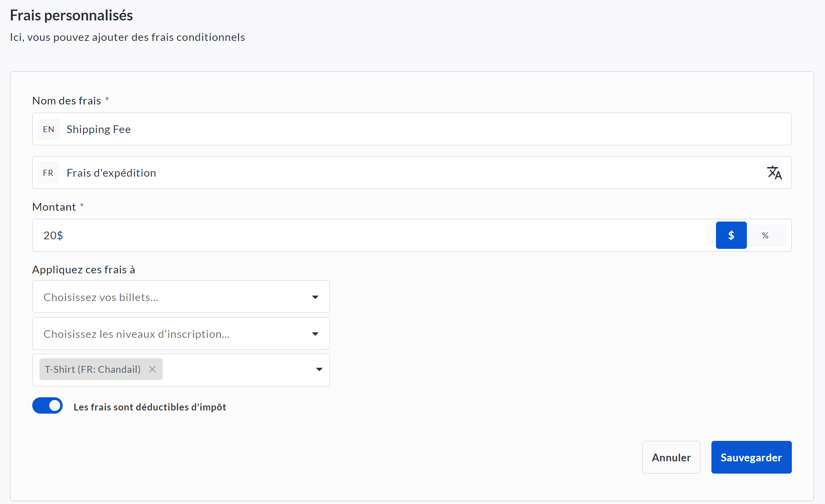Switch the amount type to percentage
This screenshot has height=504, width=825.
click(765, 235)
